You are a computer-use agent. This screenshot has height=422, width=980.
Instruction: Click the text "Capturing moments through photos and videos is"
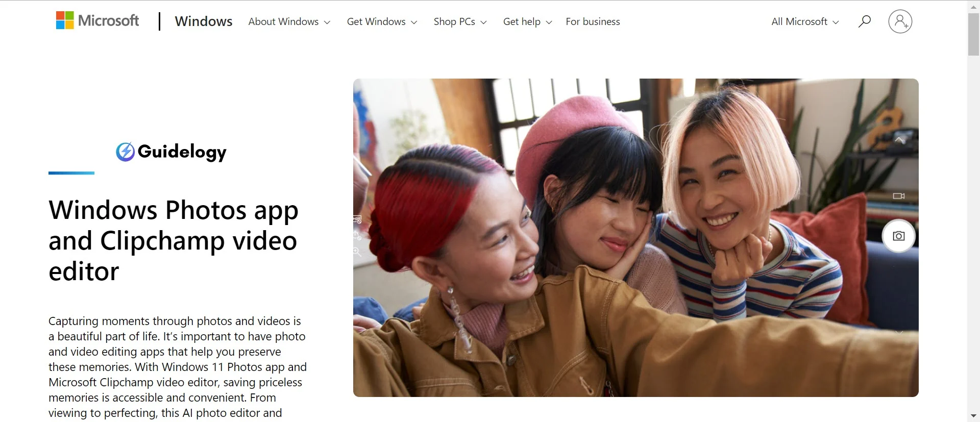(175, 321)
